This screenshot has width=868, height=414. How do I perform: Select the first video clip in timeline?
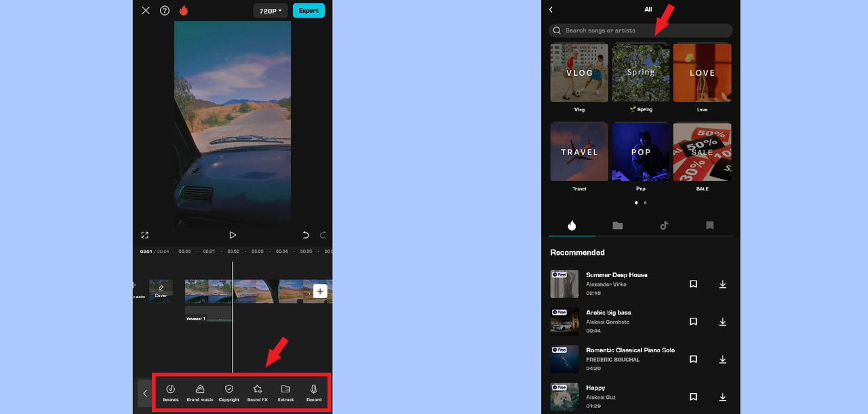[x=208, y=291]
